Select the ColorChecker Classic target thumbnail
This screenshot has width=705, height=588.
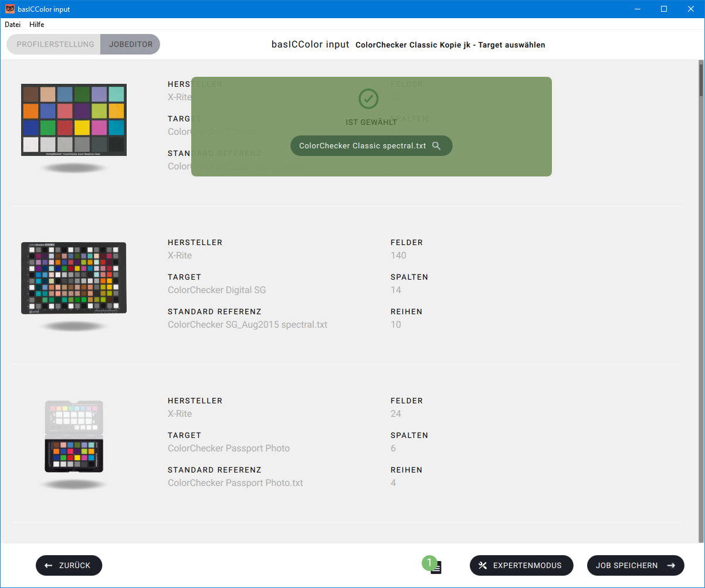[x=74, y=120]
